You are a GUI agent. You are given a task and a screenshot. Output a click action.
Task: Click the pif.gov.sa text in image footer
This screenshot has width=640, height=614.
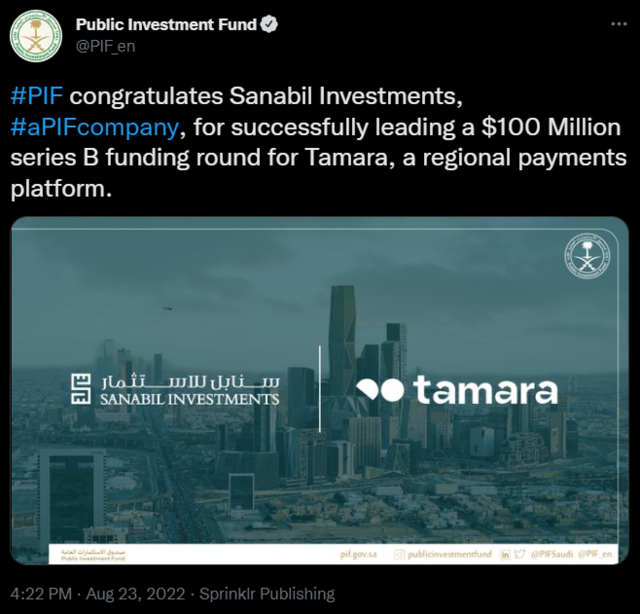click(x=359, y=554)
